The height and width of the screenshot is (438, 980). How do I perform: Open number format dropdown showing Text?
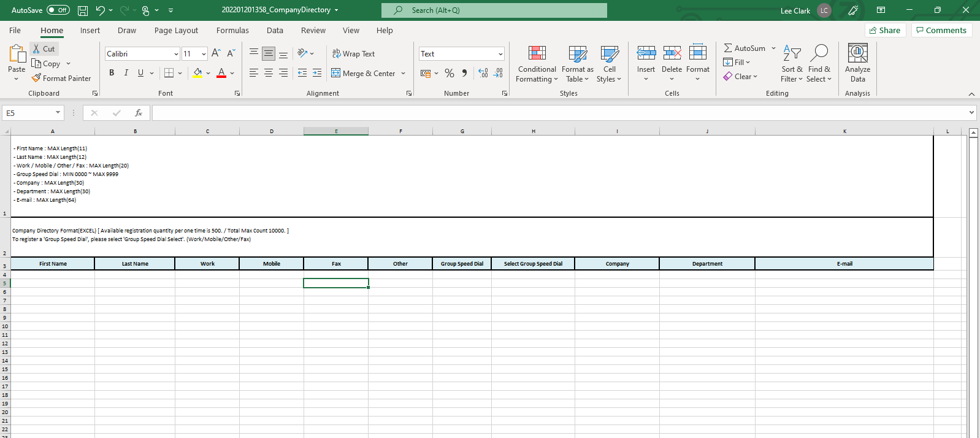[500, 54]
